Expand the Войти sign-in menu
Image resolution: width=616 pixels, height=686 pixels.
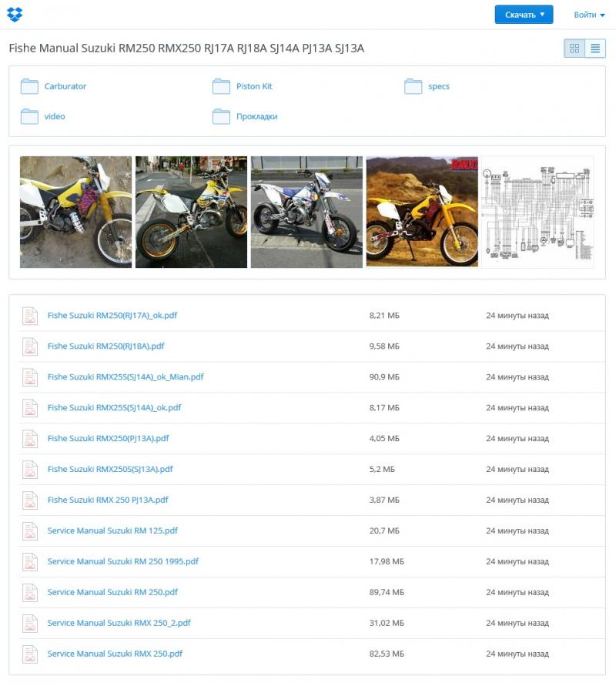tap(589, 15)
